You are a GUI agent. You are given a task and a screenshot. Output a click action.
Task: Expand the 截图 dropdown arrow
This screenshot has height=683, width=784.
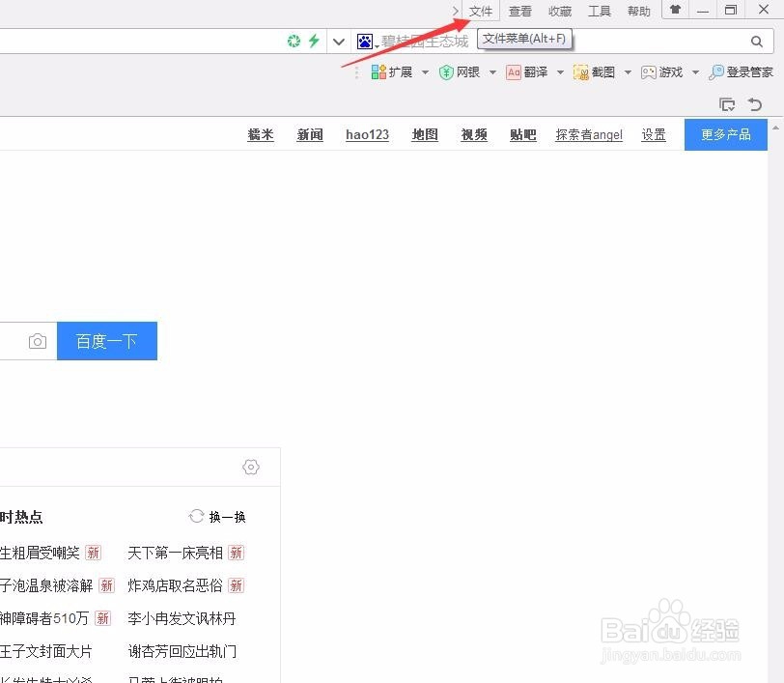point(628,72)
